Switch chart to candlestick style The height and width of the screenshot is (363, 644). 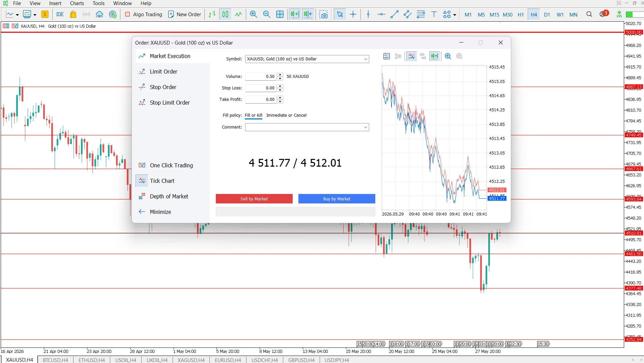(225, 15)
